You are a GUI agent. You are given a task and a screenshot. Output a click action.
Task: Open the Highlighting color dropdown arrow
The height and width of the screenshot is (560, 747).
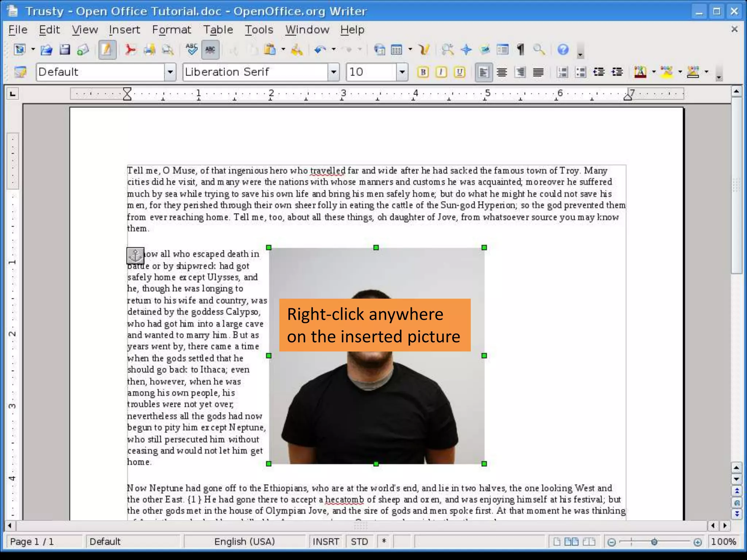click(x=680, y=72)
